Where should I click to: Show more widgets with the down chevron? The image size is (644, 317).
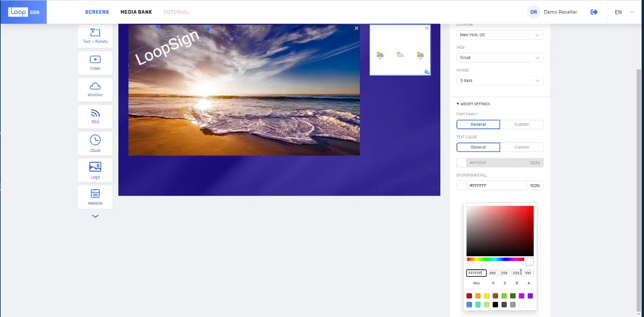tap(95, 216)
